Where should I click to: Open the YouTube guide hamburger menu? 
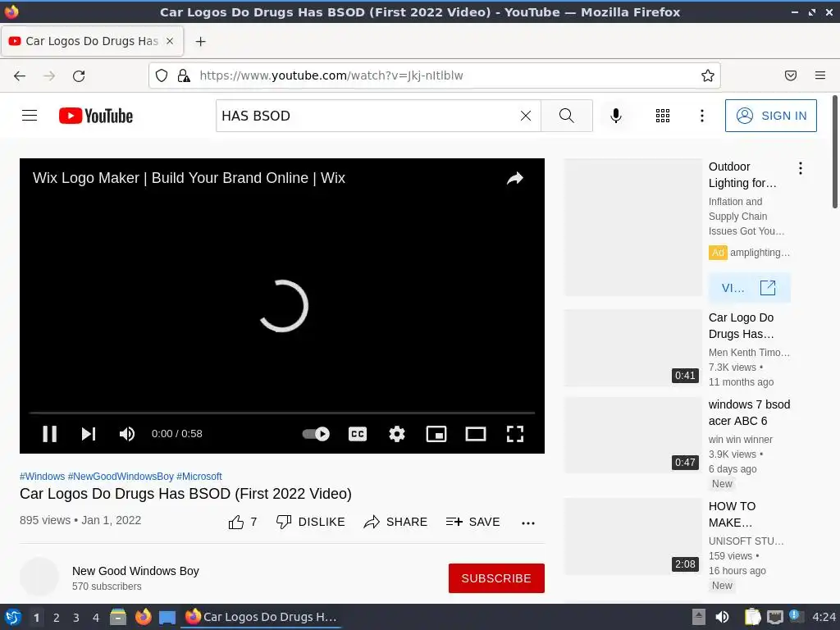30,116
